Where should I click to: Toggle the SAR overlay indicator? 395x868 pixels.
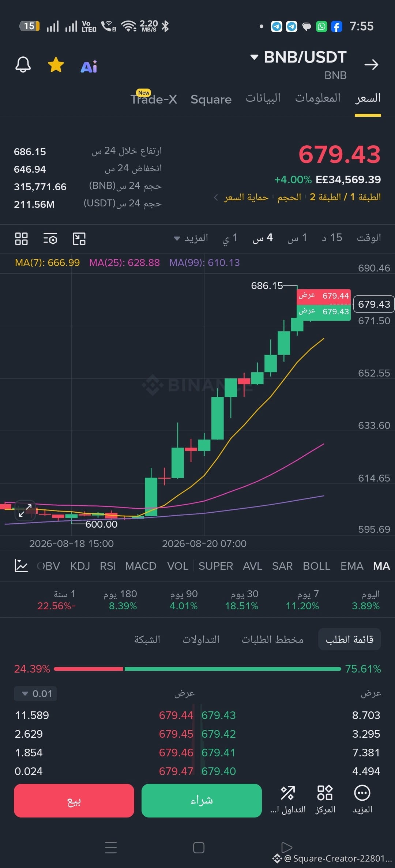282,566
